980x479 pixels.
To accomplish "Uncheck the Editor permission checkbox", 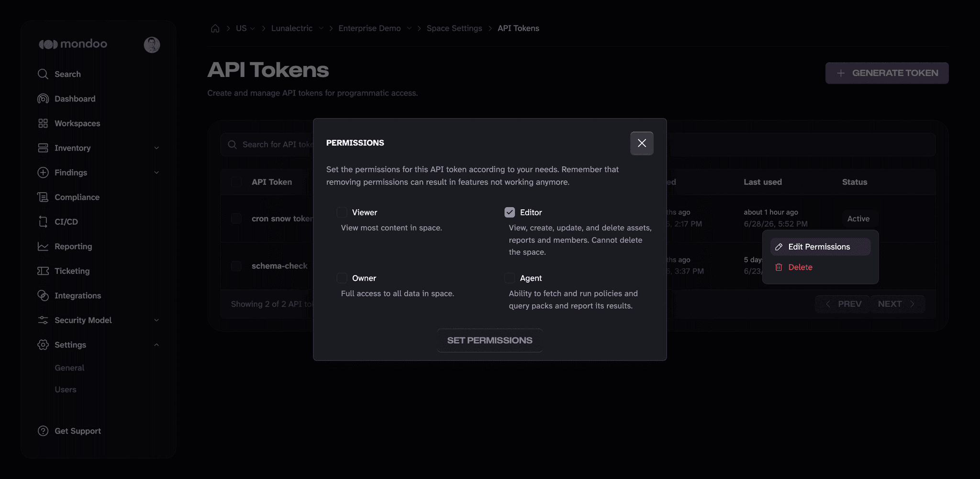I will click(510, 212).
